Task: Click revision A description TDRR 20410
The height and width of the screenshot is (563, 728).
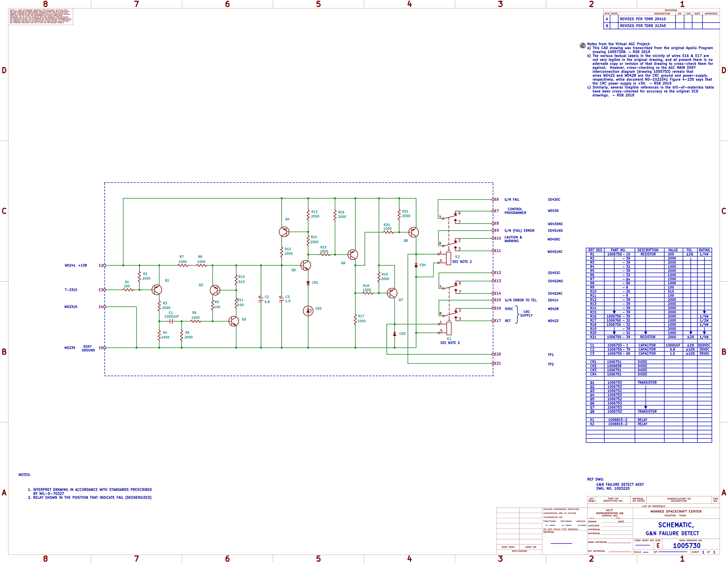Action: (643, 19)
